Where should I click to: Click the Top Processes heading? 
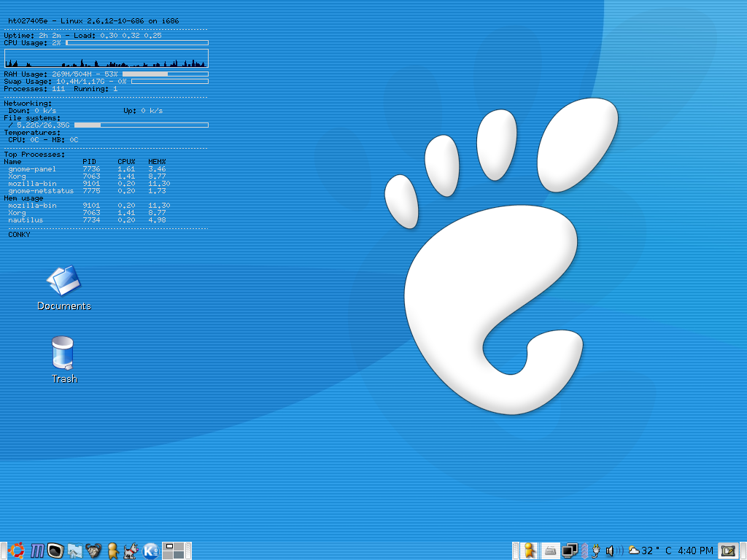[x=34, y=155]
